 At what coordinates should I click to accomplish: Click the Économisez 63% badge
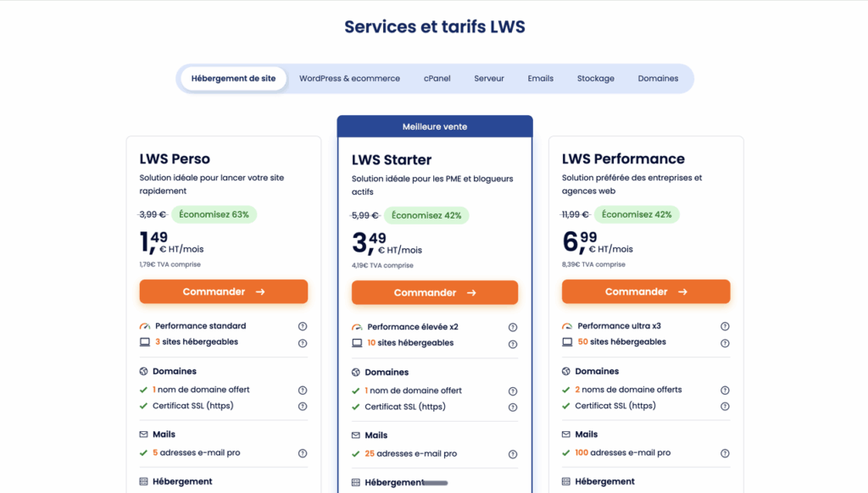[x=214, y=214]
